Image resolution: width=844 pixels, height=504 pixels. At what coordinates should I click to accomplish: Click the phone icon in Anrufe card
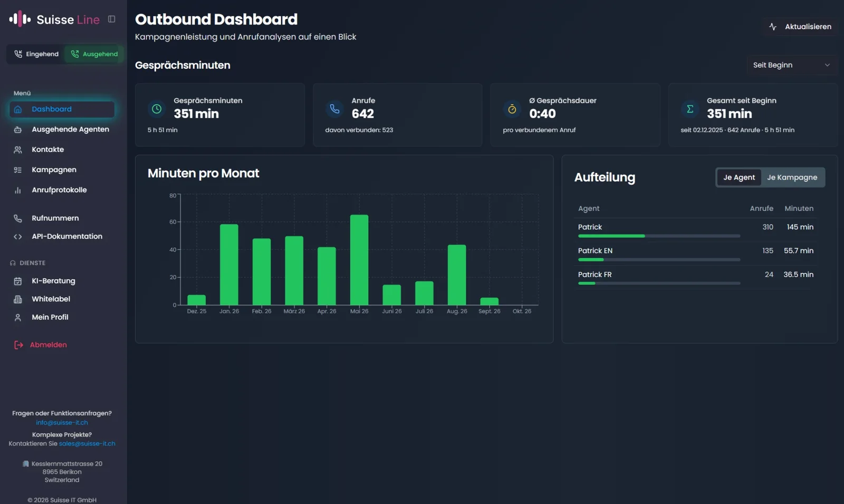(x=334, y=109)
